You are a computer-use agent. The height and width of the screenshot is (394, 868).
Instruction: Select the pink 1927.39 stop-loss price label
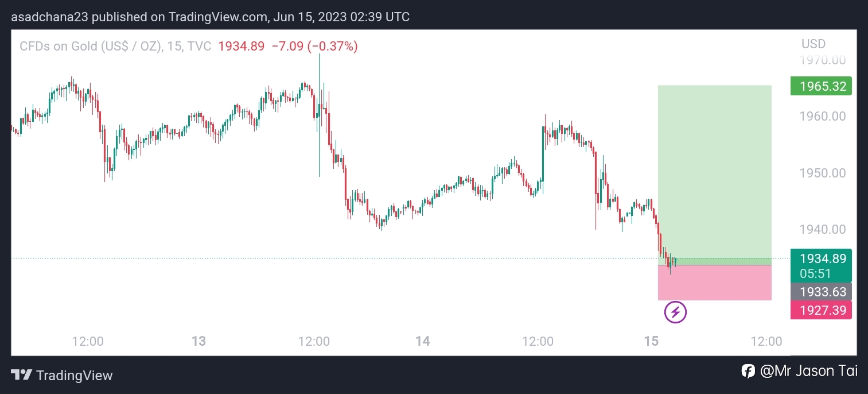click(x=821, y=310)
